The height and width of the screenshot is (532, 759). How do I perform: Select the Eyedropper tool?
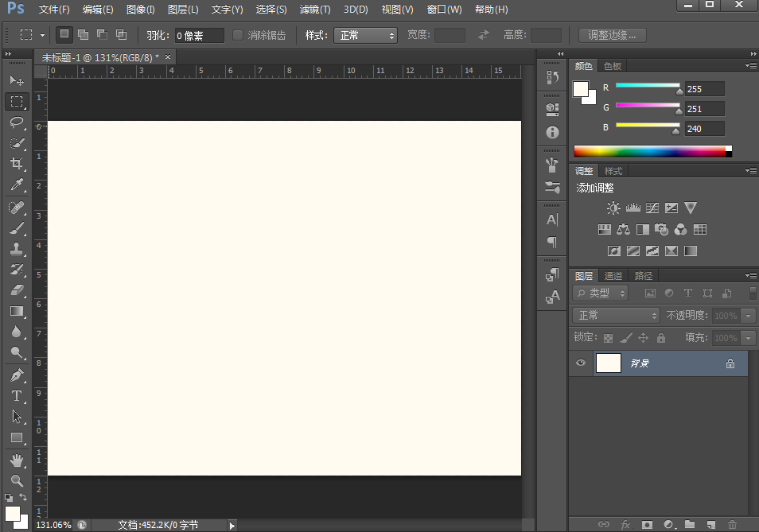point(17,184)
